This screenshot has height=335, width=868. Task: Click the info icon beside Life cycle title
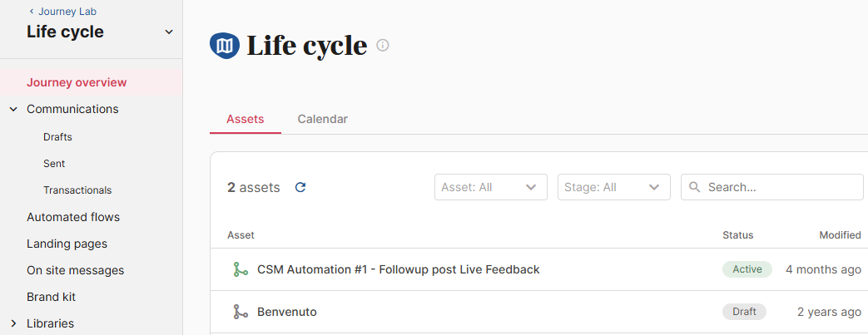pos(383,46)
